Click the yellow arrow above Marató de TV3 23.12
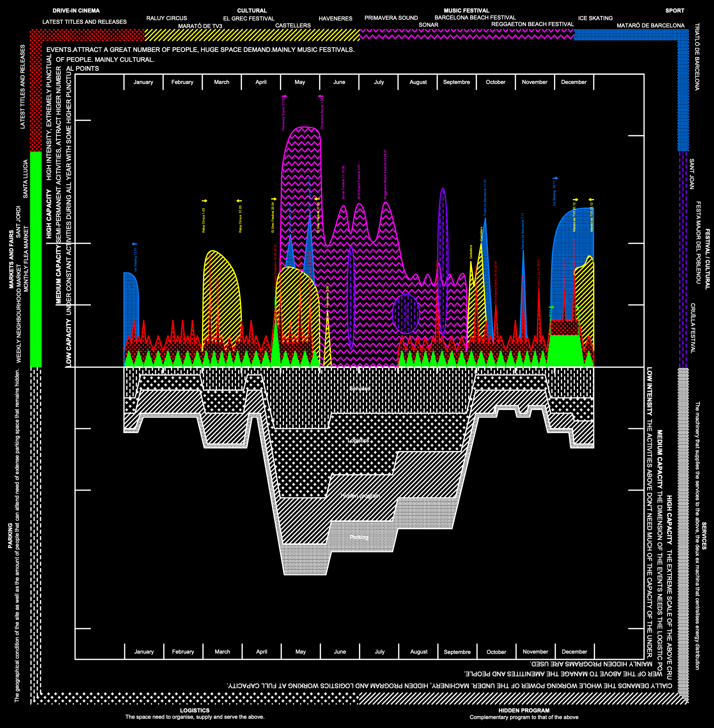Image resolution: width=714 pixels, height=728 pixels. 591,200
